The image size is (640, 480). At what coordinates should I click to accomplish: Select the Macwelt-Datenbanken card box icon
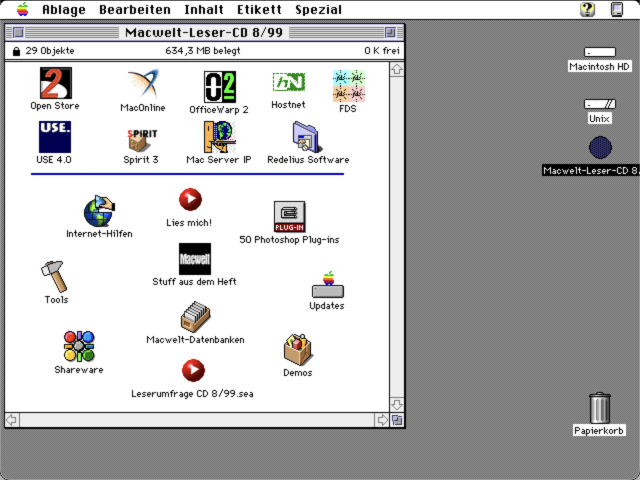195,317
